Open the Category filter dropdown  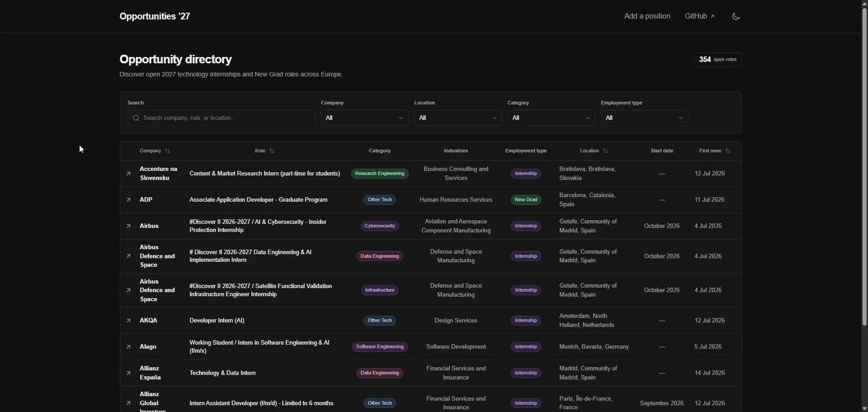point(551,118)
